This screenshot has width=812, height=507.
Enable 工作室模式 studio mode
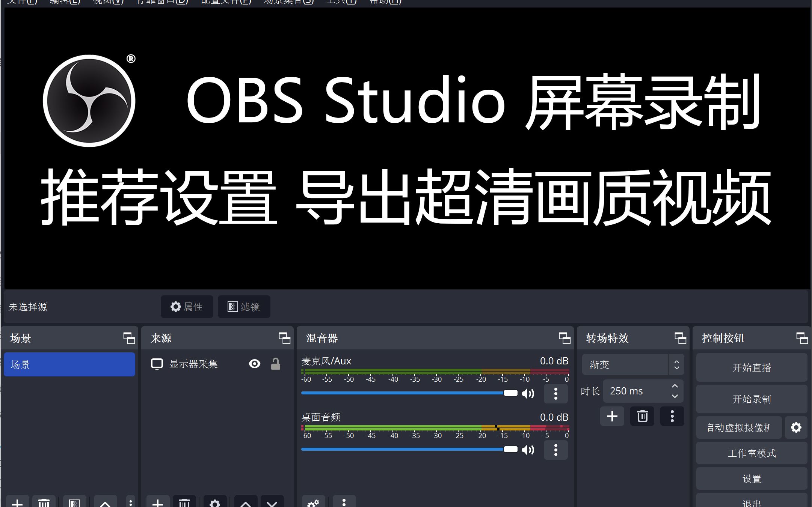pos(752,453)
